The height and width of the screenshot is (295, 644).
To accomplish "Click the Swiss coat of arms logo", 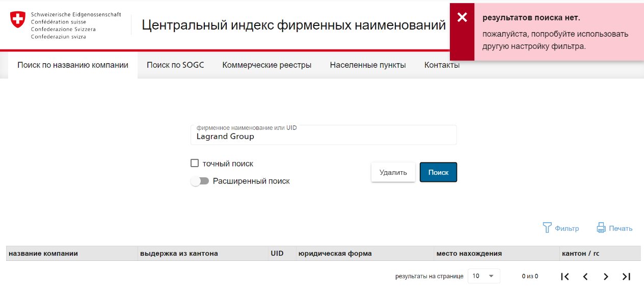I will [x=17, y=20].
